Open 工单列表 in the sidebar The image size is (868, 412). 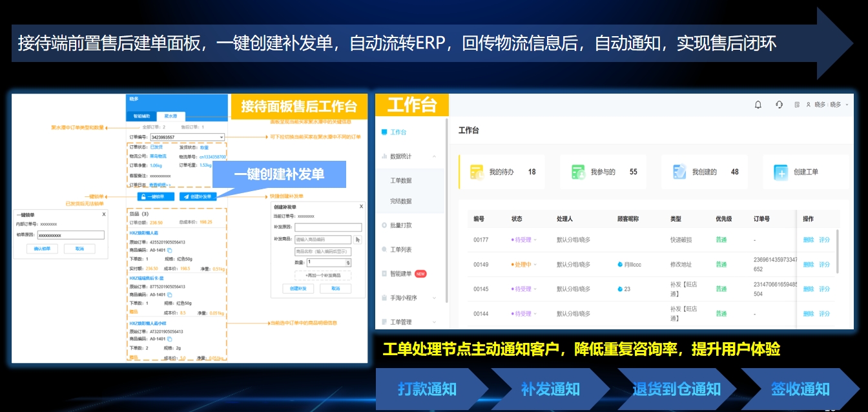coord(400,249)
